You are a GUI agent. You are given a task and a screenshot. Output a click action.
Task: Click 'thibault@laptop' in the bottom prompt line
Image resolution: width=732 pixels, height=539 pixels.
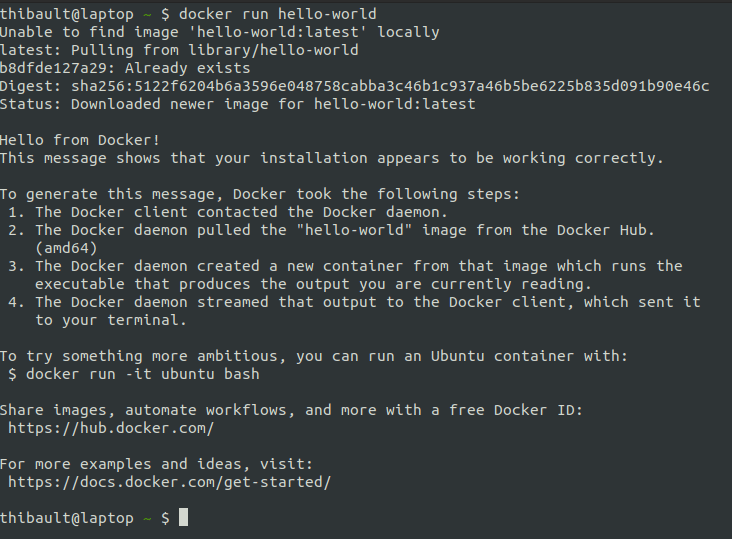click(66, 518)
